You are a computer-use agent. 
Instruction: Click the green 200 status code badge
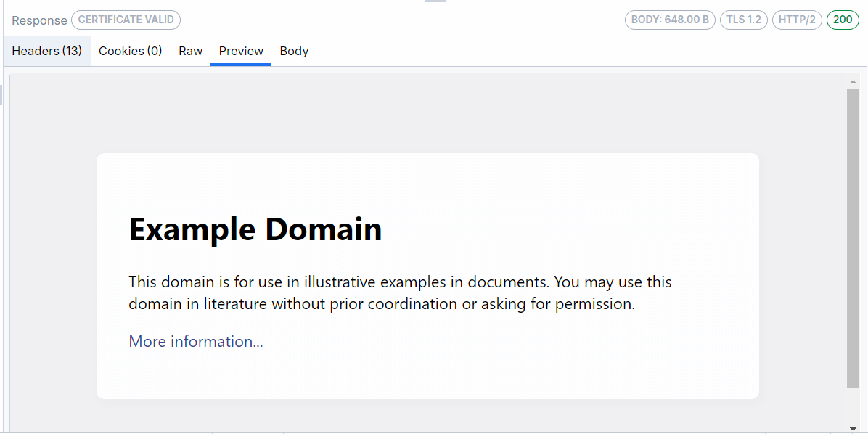(843, 20)
